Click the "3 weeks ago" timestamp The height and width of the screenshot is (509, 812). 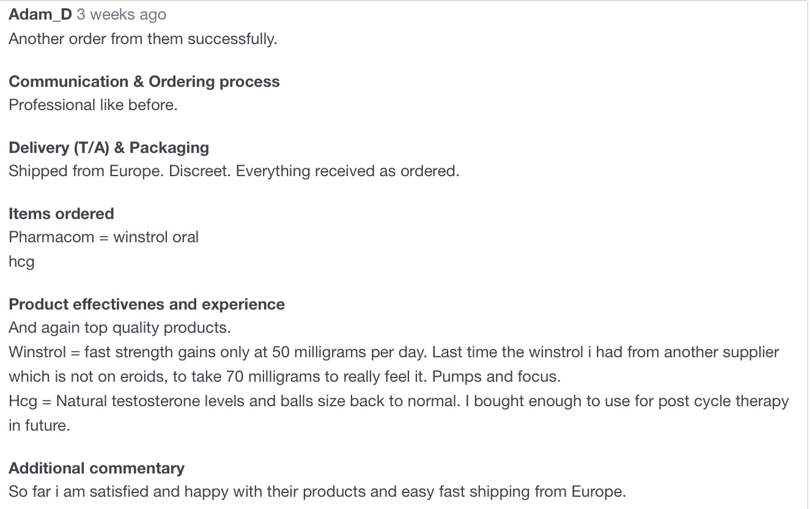click(x=121, y=15)
